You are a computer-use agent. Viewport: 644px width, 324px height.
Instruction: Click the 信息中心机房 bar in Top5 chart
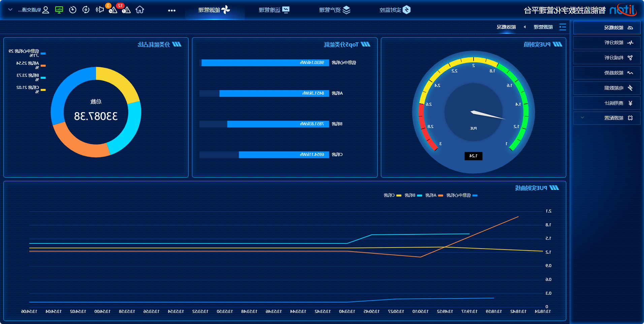tap(265, 63)
